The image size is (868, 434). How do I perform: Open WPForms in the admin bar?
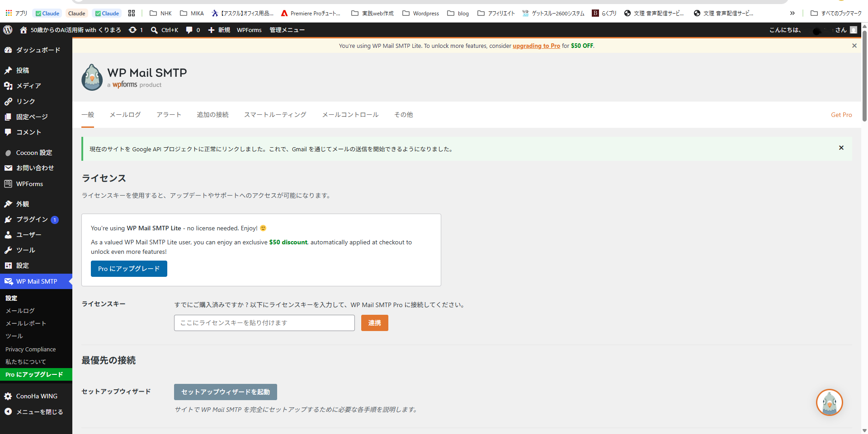point(249,30)
